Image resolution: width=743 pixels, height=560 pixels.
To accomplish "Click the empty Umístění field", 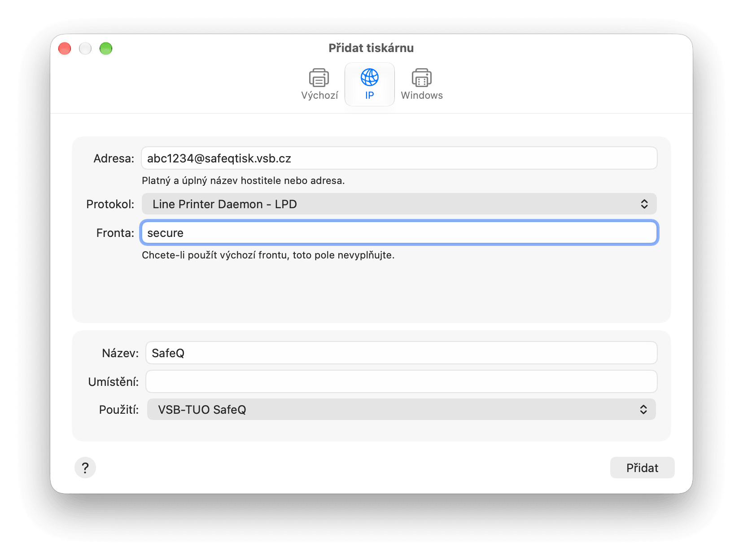I will coord(402,382).
